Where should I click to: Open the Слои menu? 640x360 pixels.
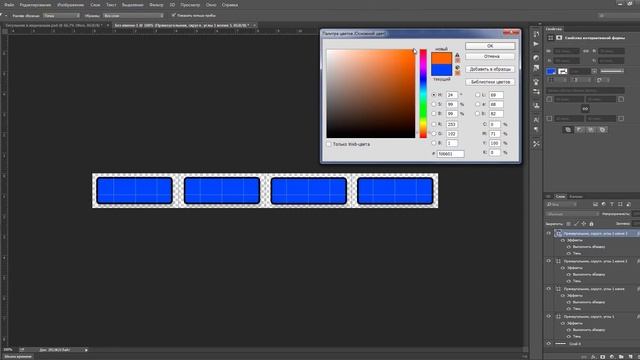click(x=95, y=5)
